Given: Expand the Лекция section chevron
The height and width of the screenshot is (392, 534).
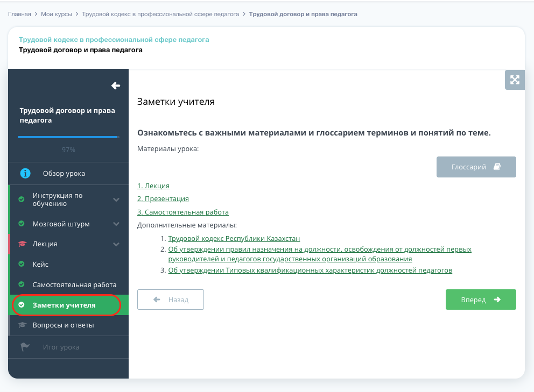Looking at the screenshot, I should (x=116, y=244).
